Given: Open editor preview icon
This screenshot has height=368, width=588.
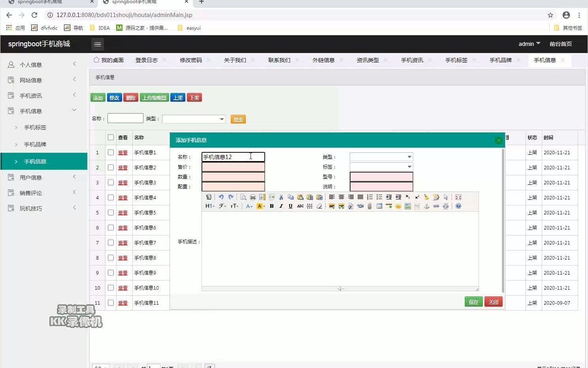Looking at the screenshot, I should click(x=243, y=197).
